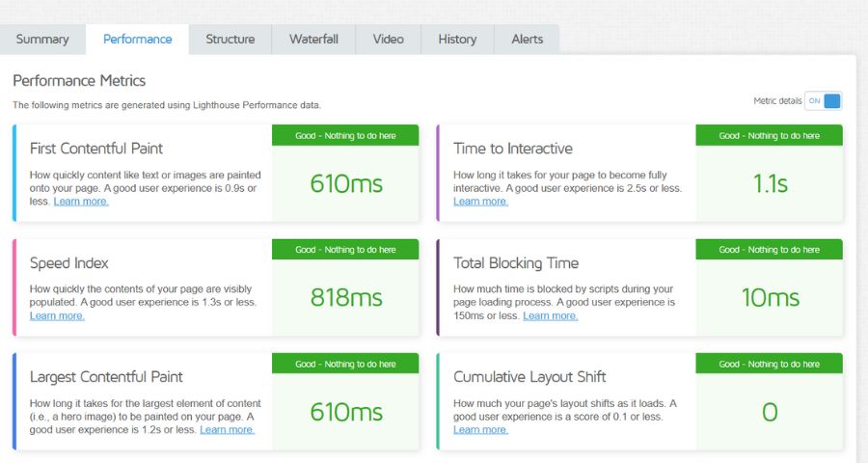The width and height of the screenshot is (868, 463).
Task: Follow Learn more link under Speed Index
Action: [x=57, y=315]
